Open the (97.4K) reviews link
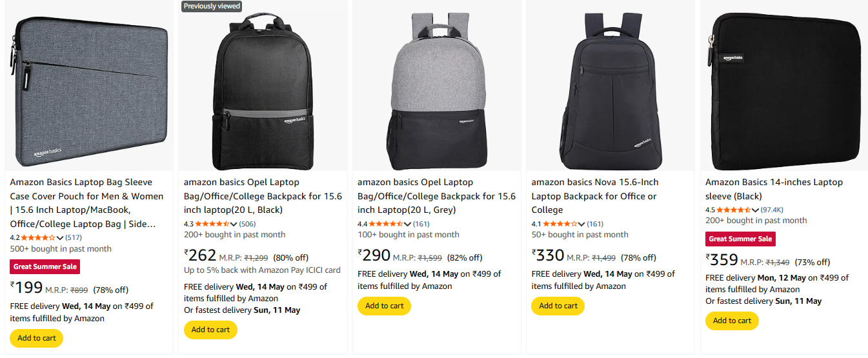 tap(772, 210)
